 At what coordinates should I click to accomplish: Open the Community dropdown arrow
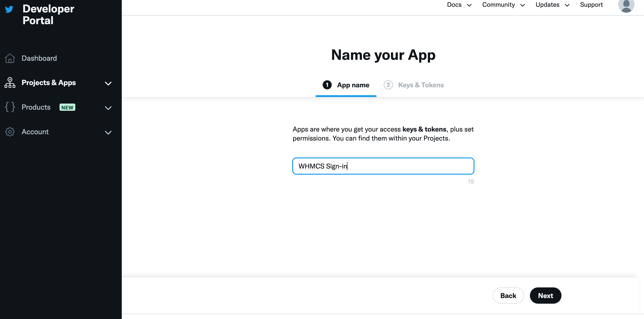click(522, 5)
